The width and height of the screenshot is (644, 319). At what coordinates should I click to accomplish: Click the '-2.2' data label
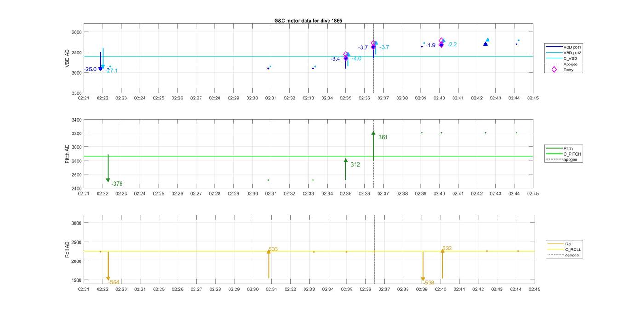[452, 45]
